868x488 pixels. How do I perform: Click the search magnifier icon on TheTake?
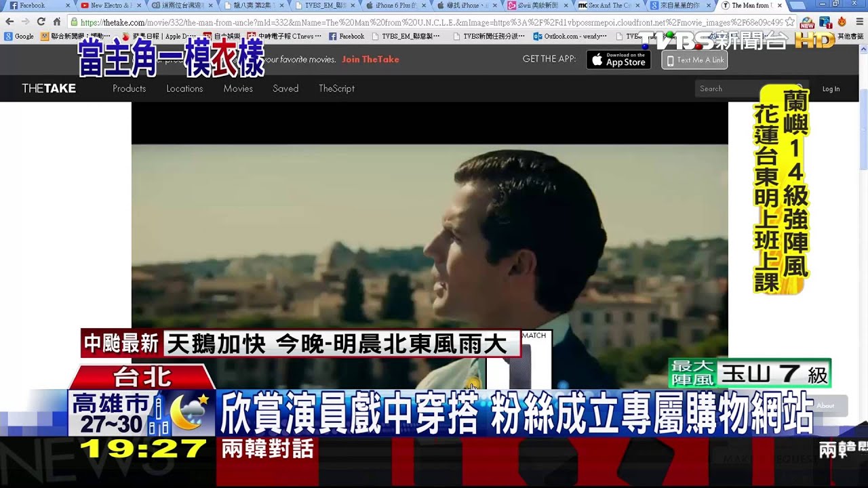(799, 88)
